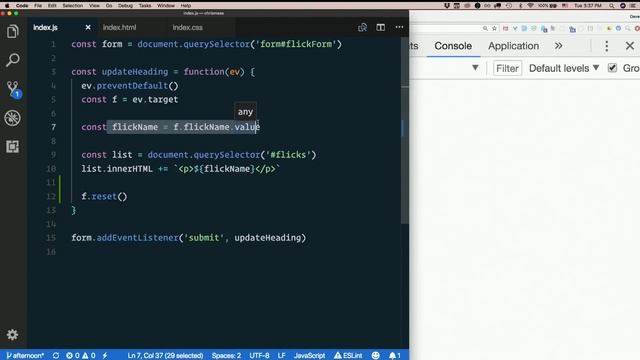Screen dimensions: 640x360
Task: Open the Explorer view in activity bar
Action: 13,31
